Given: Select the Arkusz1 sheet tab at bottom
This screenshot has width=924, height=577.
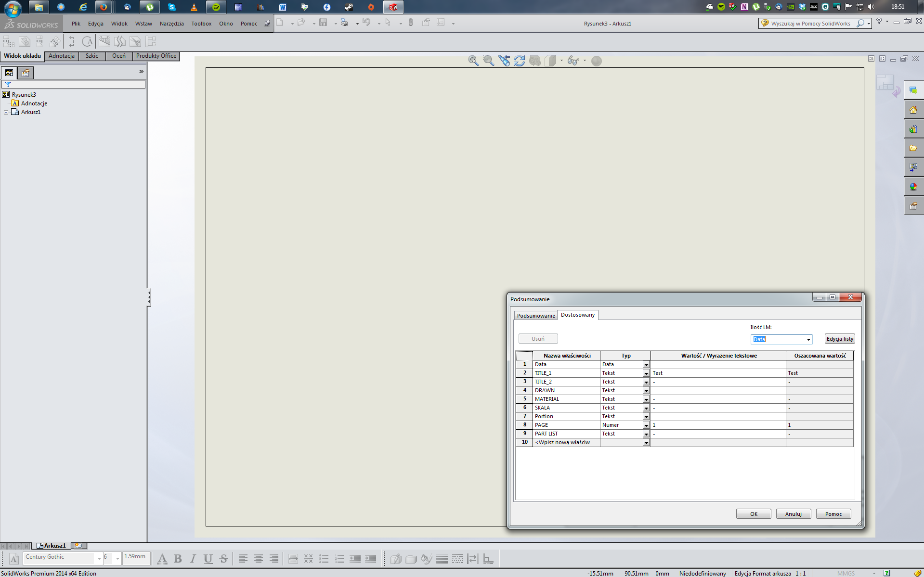Looking at the screenshot, I should (x=52, y=546).
